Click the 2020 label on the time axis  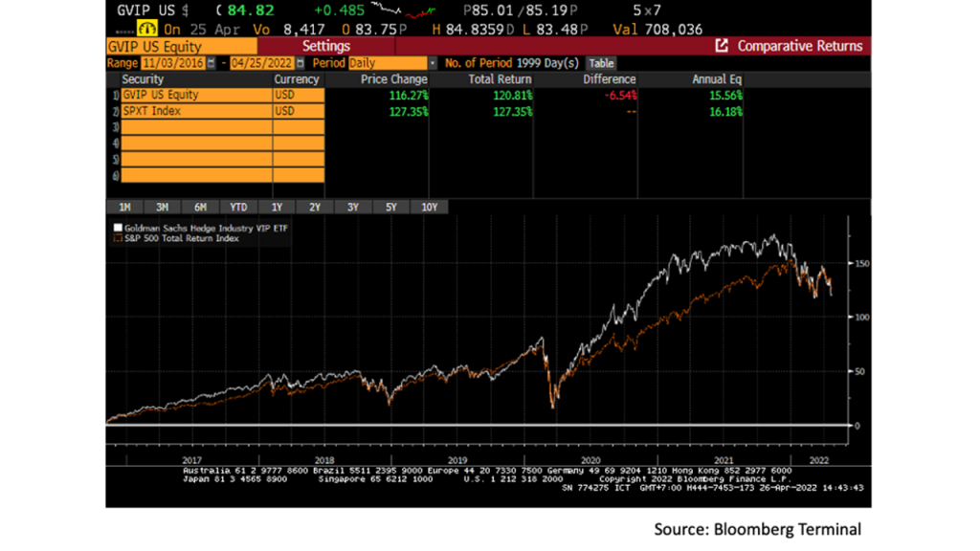[x=590, y=460]
